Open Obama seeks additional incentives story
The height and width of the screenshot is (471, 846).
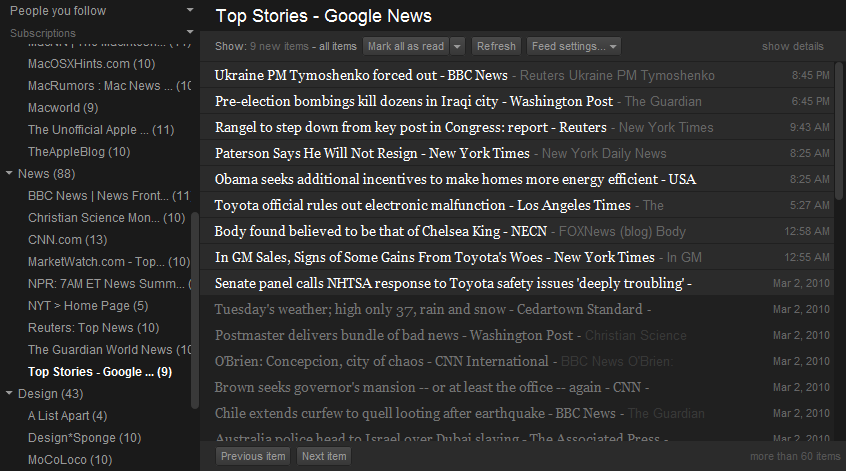coord(517,179)
